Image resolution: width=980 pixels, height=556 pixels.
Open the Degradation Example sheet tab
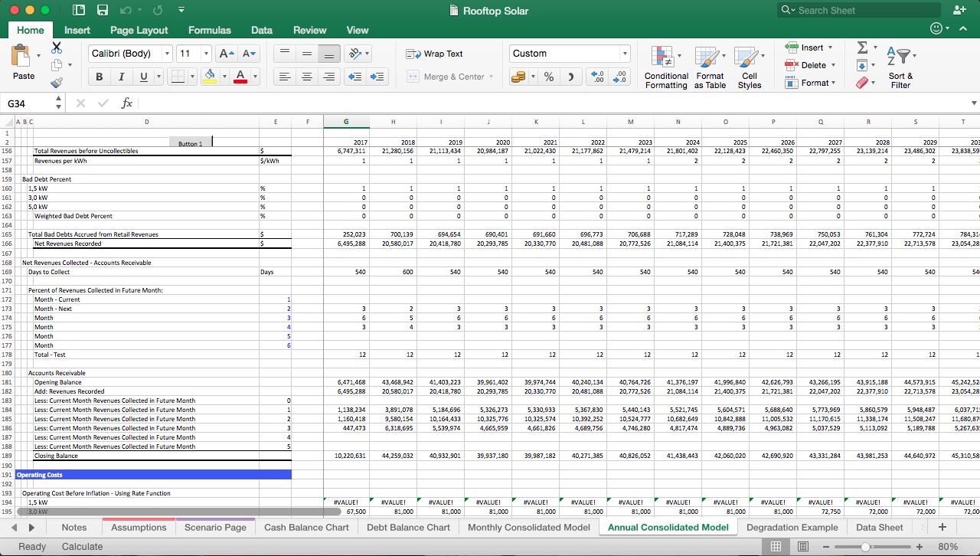(x=792, y=527)
